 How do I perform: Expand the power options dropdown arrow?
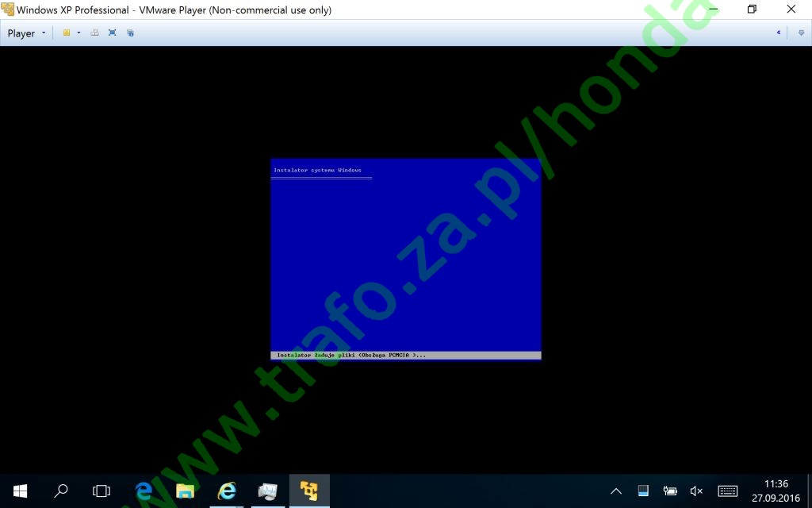79,33
